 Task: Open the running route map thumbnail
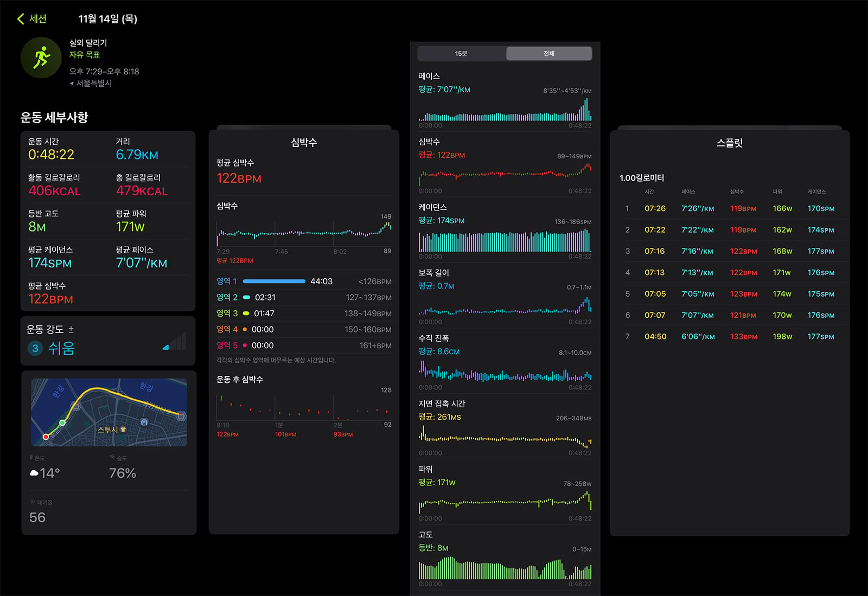[109, 412]
